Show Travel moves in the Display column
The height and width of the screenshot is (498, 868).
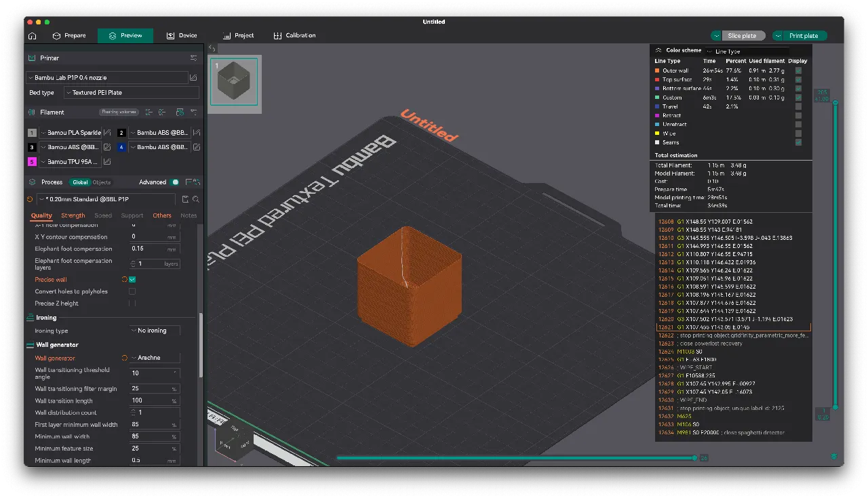pyautogui.click(x=799, y=106)
